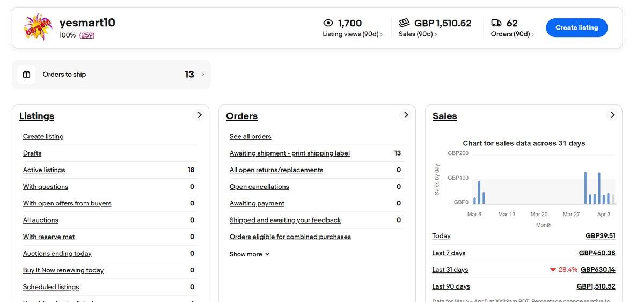This screenshot has width=644, height=302.
Task: Open With reserve met link
Action: coord(49,237)
